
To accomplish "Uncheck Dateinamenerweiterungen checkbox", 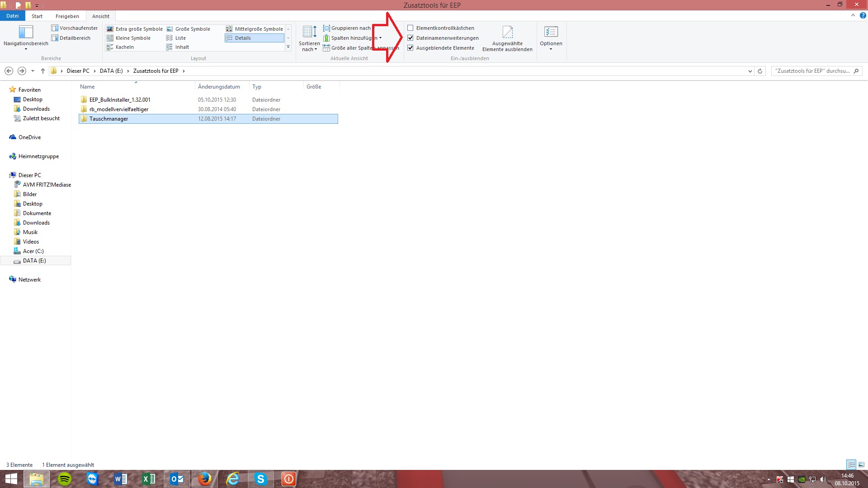I will tap(410, 38).
